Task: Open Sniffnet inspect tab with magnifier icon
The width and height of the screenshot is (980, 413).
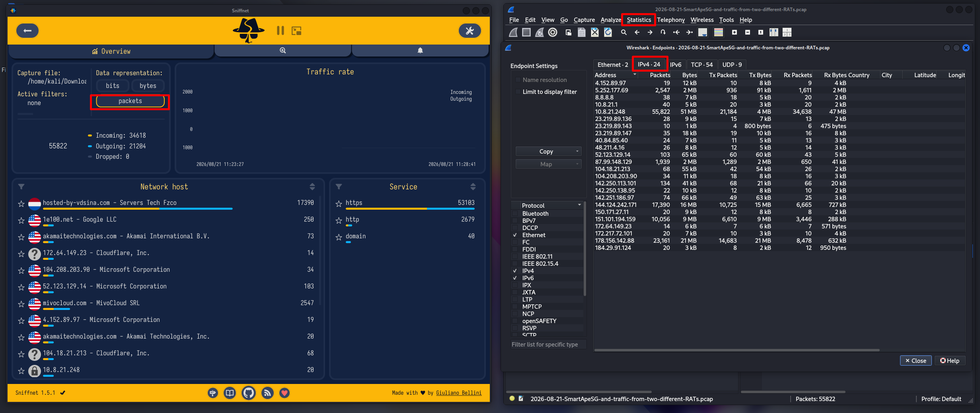Action: tap(283, 51)
